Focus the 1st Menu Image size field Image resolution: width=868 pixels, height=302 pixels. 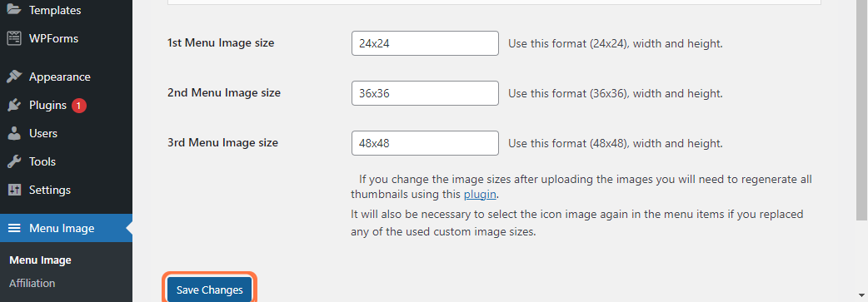pos(425,43)
